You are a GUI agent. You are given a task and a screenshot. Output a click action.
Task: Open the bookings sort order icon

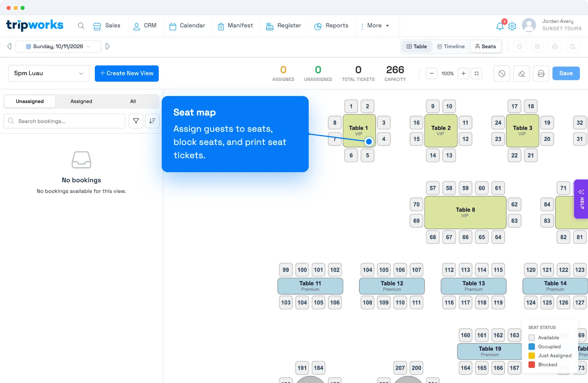[x=152, y=121]
